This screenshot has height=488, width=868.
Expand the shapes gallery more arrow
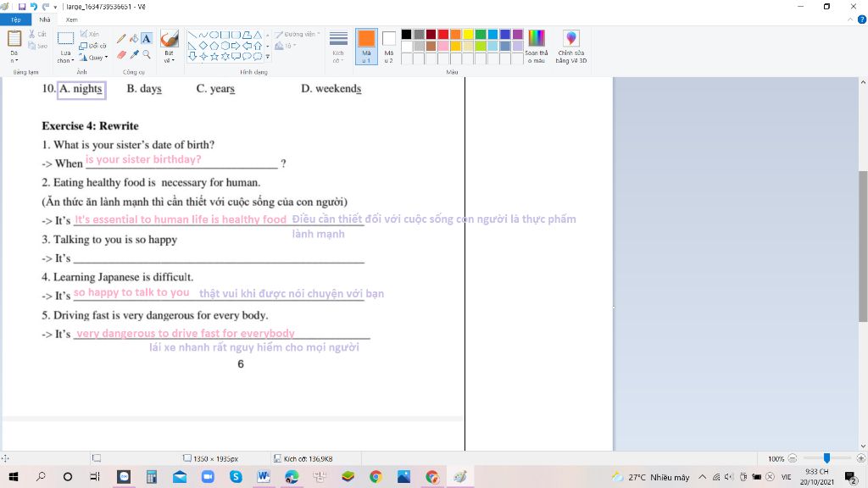(267, 57)
